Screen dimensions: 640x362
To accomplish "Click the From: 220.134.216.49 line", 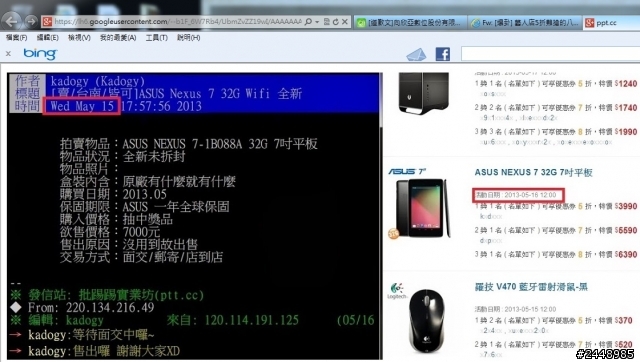I will coord(82,307).
